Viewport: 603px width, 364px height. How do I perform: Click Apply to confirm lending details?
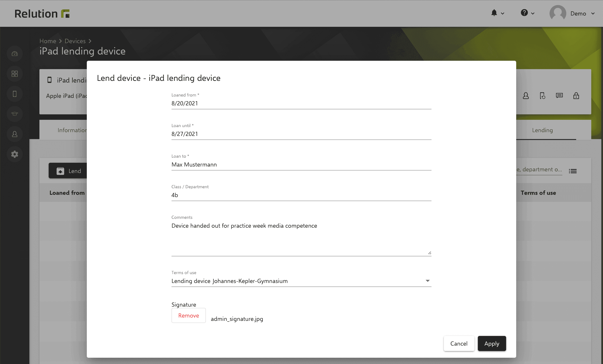point(491,343)
